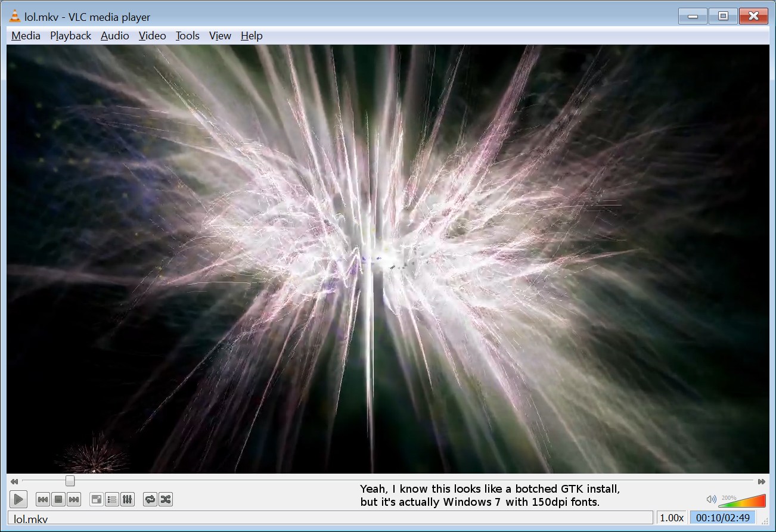Screen dimensions: 776x532
Task: Click the 1.00x playback speed indicator
Action: (672, 518)
